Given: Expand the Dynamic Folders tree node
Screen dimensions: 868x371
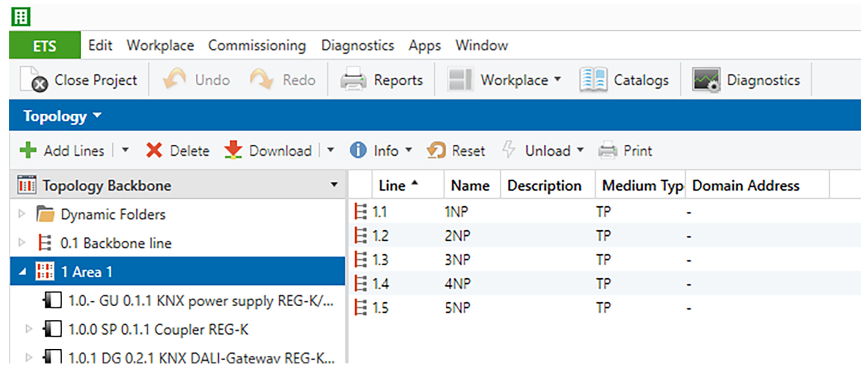Looking at the screenshot, I should coord(22,214).
